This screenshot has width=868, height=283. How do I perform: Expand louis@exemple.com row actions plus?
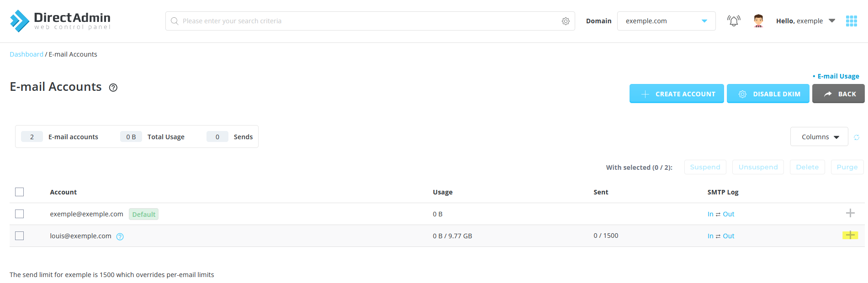pos(850,235)
